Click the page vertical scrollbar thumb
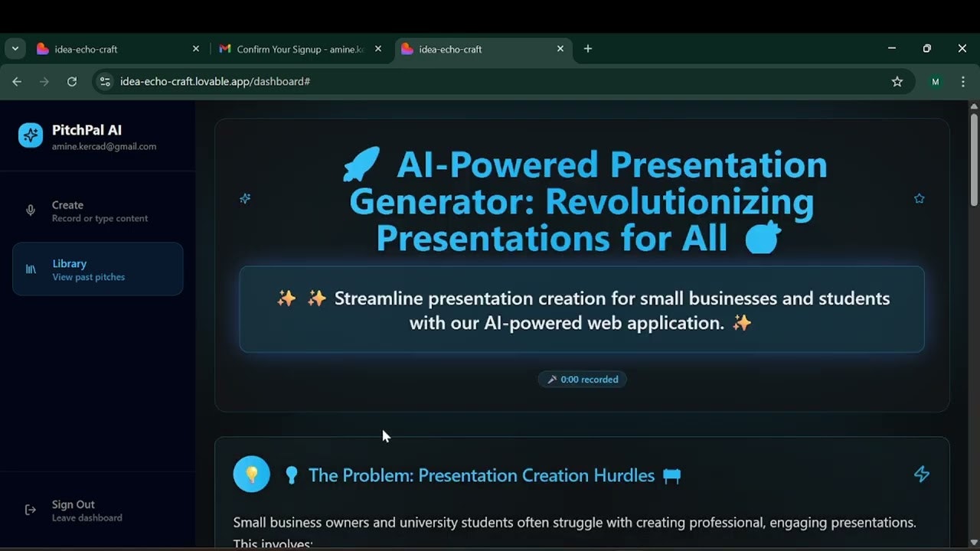The width and height of the screenshot is (980, 551). pos(974,159)
